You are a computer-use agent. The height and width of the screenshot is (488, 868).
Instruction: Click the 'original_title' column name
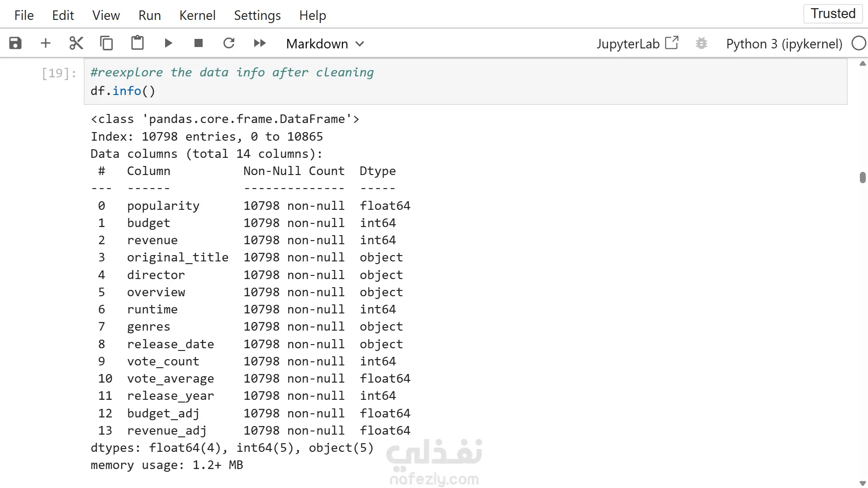178,257
